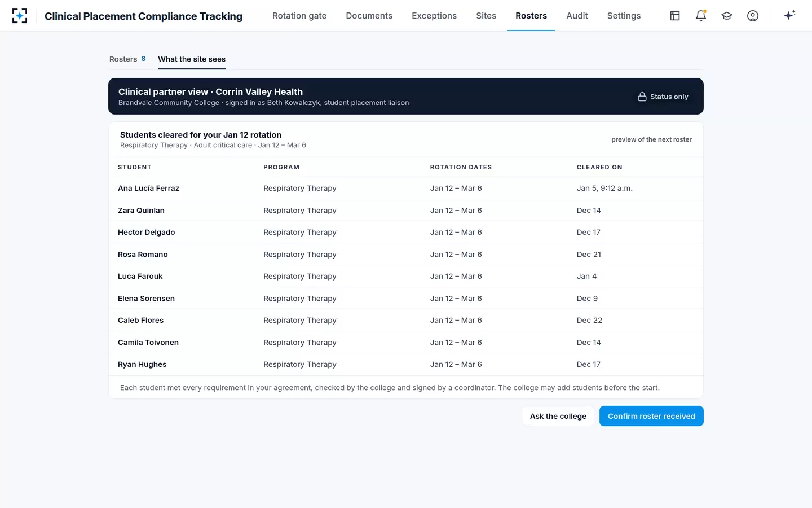This screenshot has width=812, height=508.
Task: Open Settings
Action: 624,16
